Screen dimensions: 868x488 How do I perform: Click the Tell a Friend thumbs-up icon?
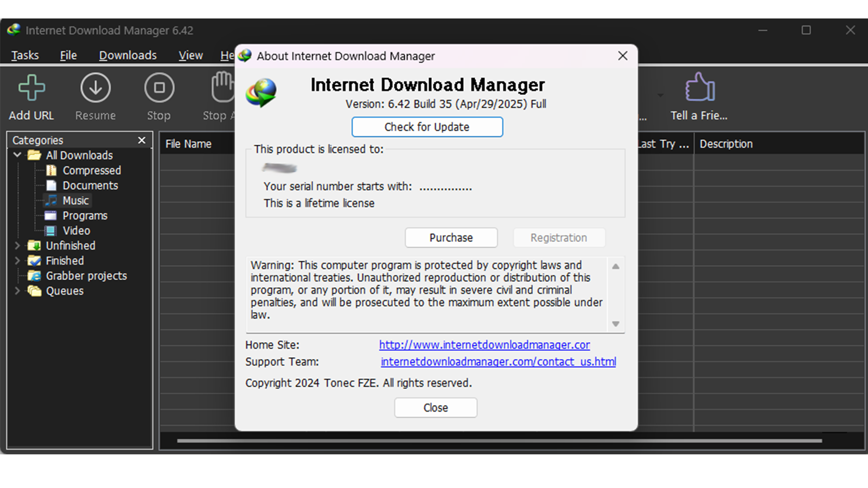699,88
